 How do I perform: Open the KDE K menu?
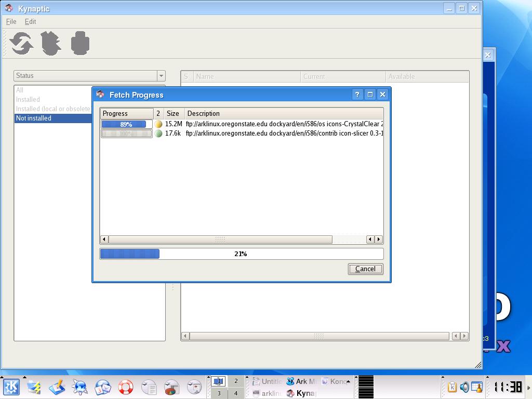[11, 387]
